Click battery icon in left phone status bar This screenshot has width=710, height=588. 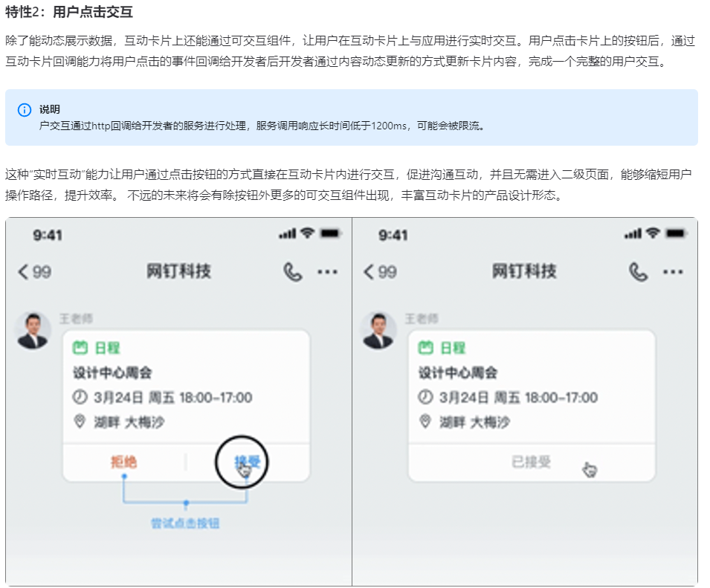pos(330,233)
